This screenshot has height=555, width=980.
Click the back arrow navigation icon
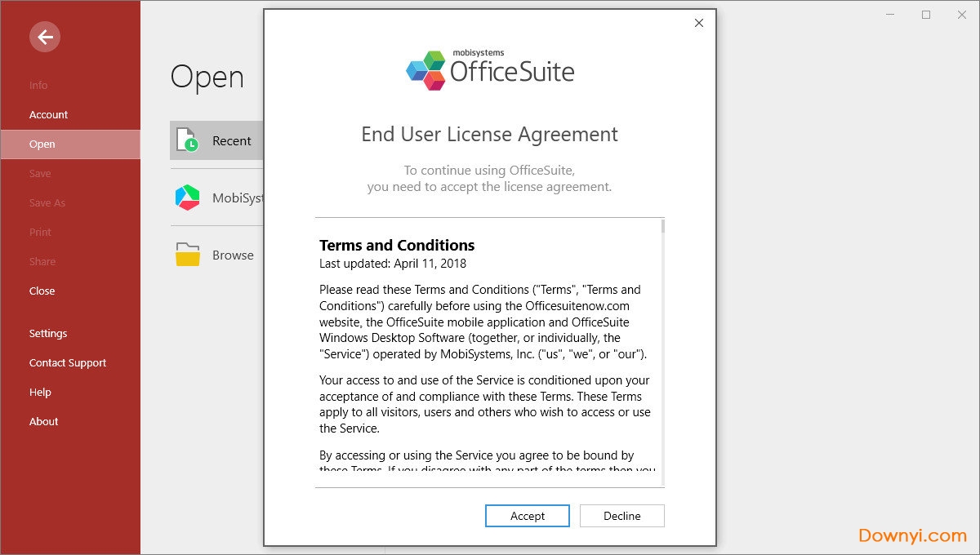44,37
